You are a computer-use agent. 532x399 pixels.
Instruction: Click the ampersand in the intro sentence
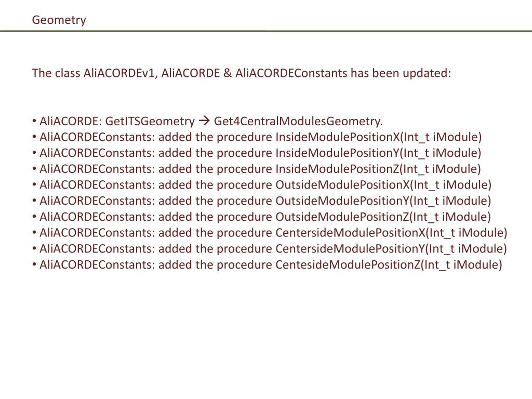pos(228,73)
